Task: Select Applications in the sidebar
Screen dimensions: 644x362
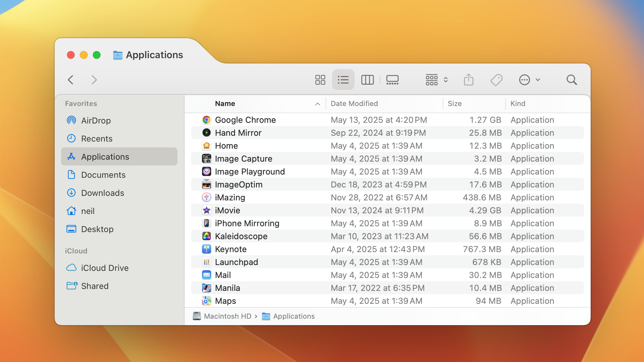Action: pos(119,157)
